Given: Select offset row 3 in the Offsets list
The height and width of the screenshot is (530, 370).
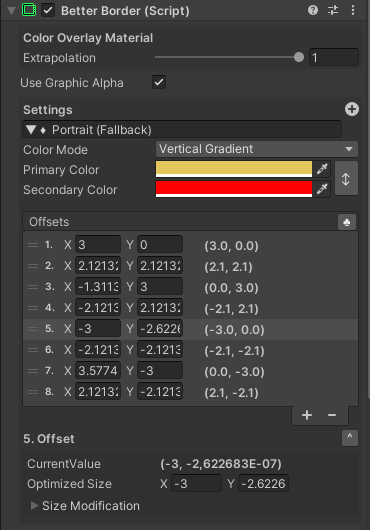Looking at the screenshot, I should [191, 287].
